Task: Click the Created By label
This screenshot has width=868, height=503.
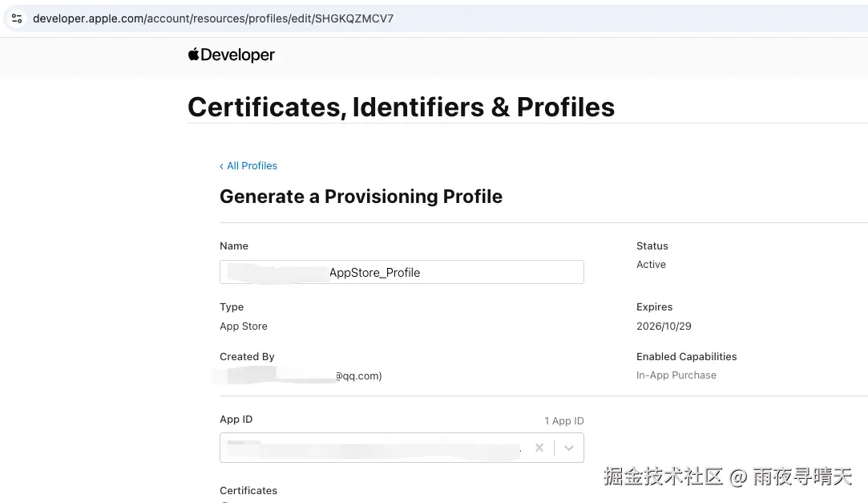Action: pyautogui.click(x=247, y=356)
